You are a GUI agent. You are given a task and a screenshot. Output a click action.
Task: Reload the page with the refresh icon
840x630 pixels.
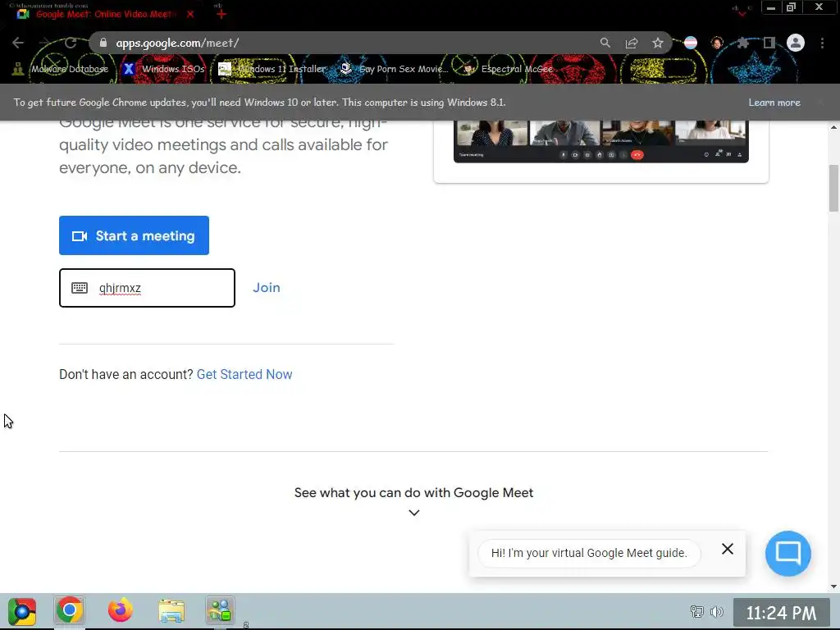71,43
